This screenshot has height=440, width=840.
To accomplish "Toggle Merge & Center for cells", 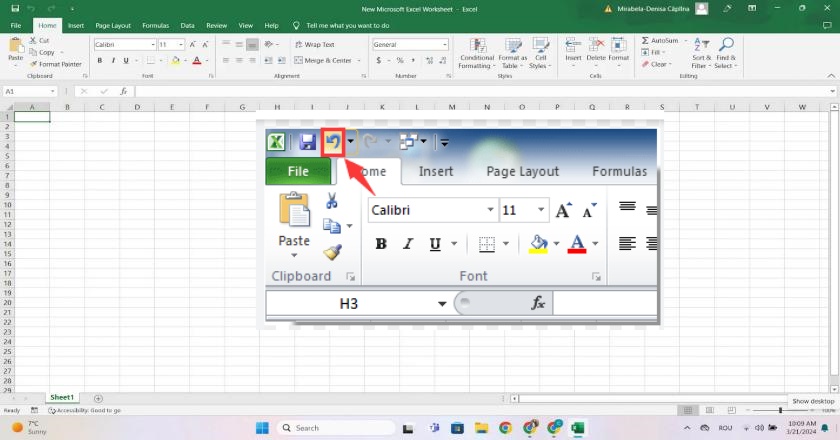I will 324,60.
